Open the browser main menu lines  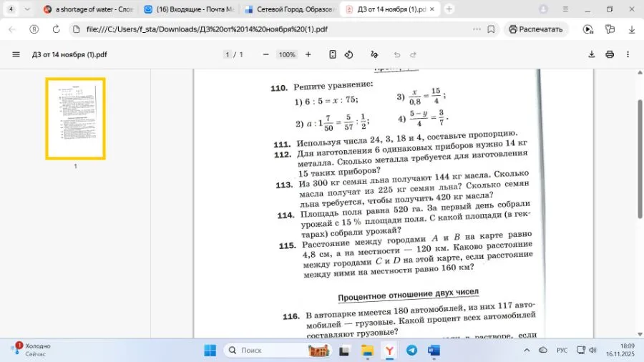tap(565, 9)
